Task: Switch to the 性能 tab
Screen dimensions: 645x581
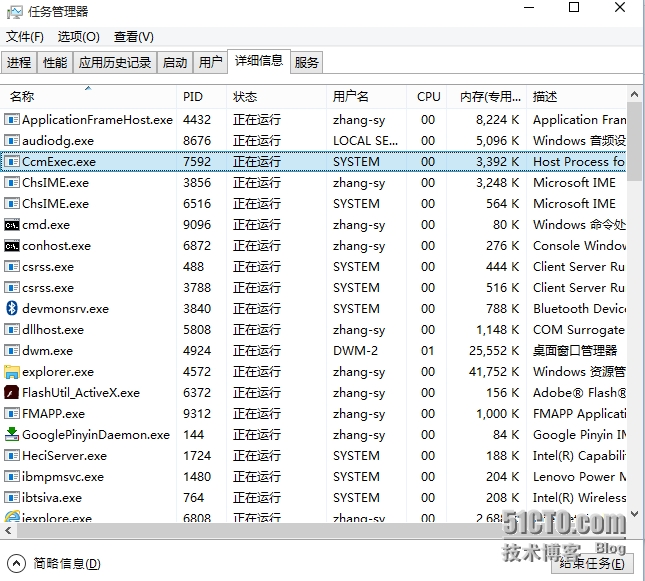Action: pos(55,63)
